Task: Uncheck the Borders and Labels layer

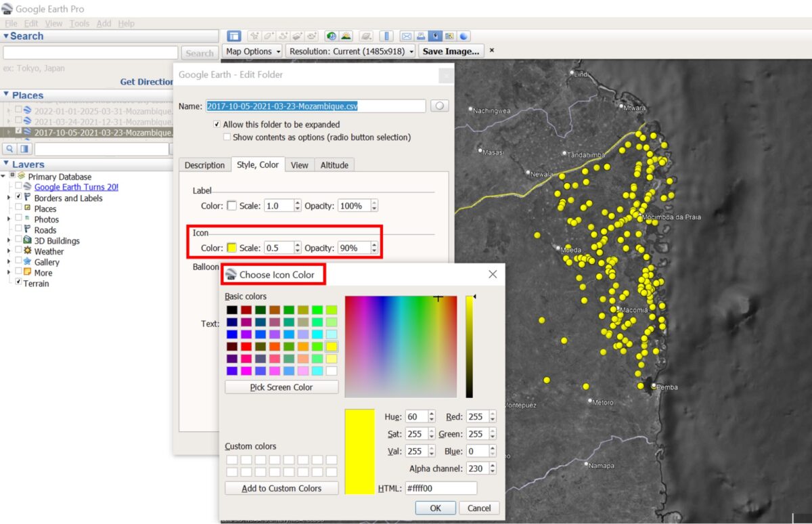Action: (18, 198)
